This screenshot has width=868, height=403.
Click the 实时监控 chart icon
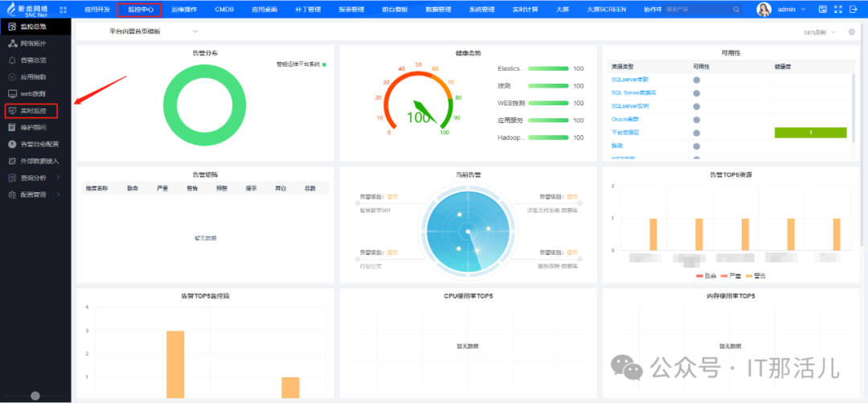[x=11, y=111]
